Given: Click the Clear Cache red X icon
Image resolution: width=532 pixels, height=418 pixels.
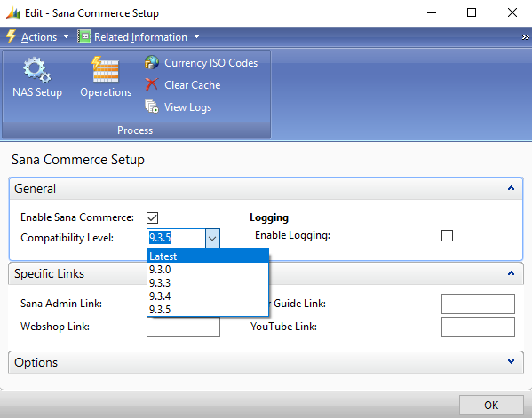Looking at the screenshot, I should pos(151,84).
